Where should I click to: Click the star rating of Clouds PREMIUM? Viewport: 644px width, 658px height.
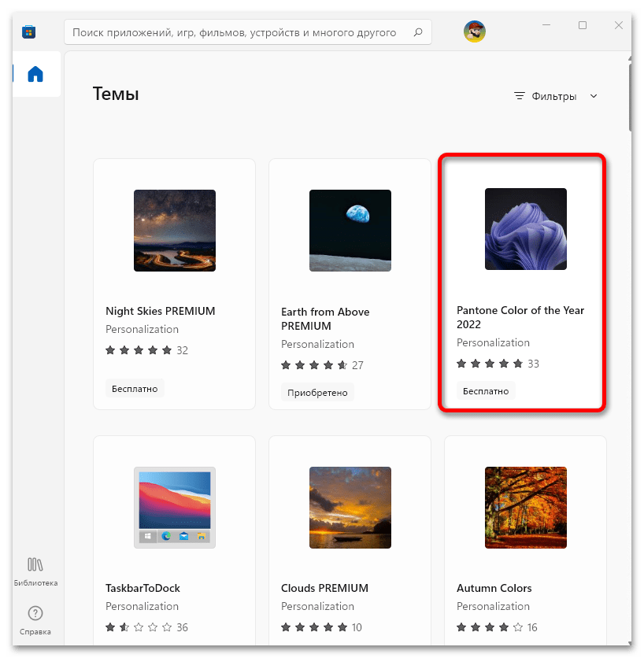click(x=314, y=627)
